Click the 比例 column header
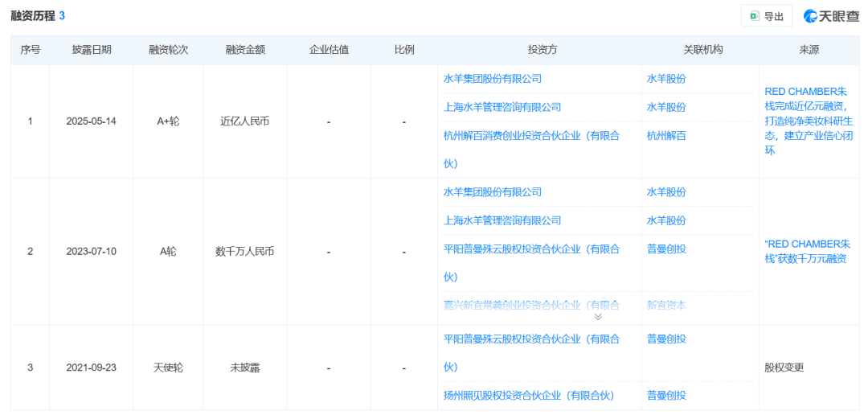This screenshot has height=419, width=868. click(404, 50)
